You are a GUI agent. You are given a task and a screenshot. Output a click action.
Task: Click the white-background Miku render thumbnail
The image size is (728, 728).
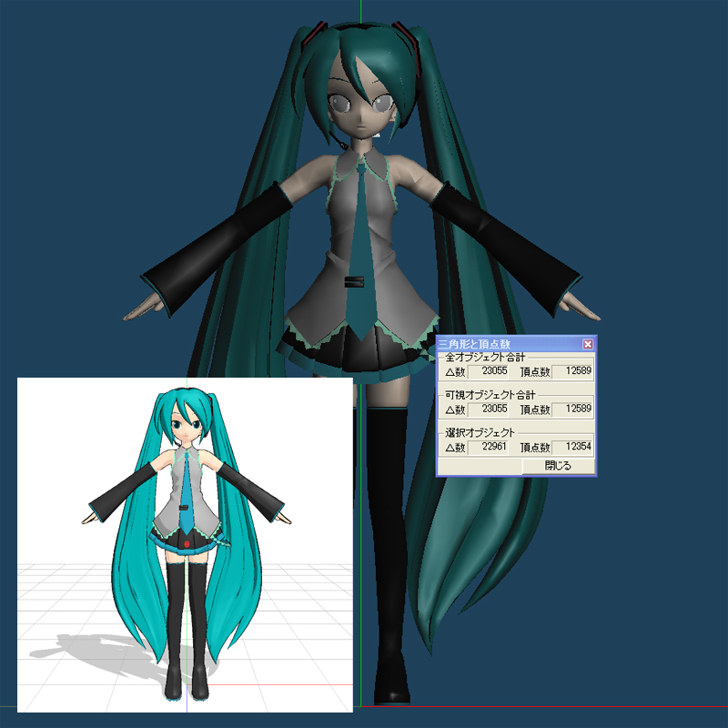(x=185, y=544)
